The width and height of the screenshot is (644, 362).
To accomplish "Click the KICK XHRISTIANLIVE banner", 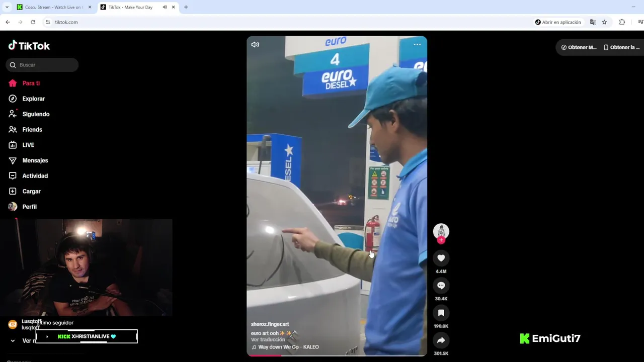I will click(x=87, y=336).
